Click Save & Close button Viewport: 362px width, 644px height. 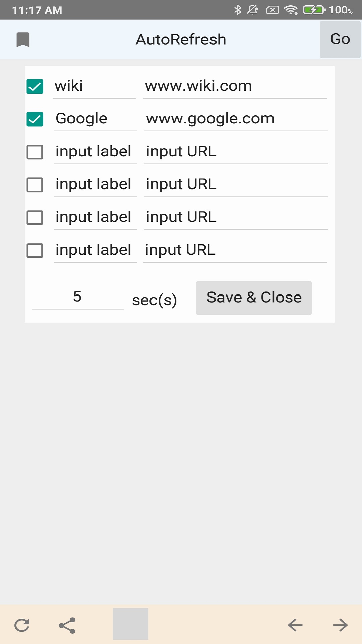click(x=254, y=298)
